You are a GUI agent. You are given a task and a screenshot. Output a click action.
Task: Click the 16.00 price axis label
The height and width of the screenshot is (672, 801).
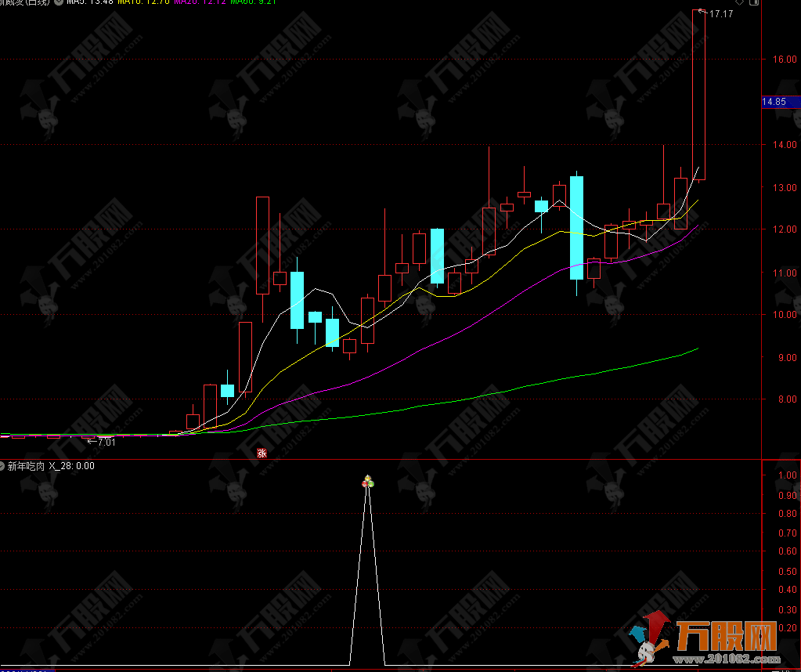784,60
